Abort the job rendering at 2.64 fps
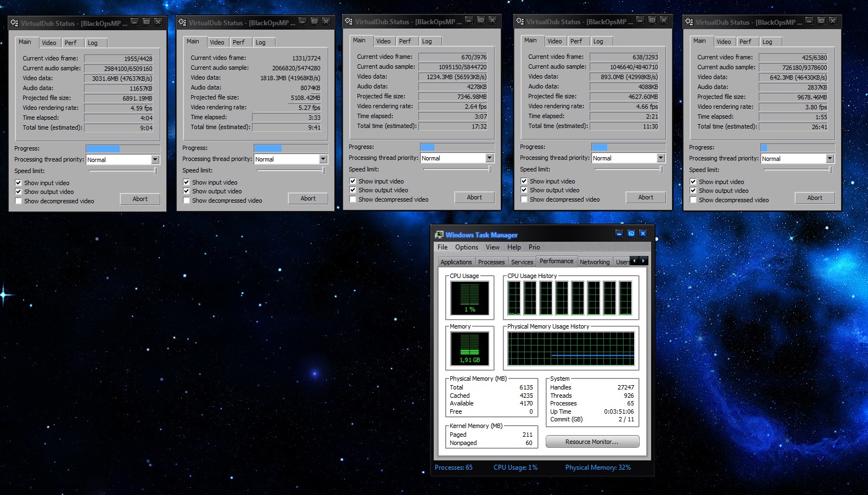 click(474, 197)
